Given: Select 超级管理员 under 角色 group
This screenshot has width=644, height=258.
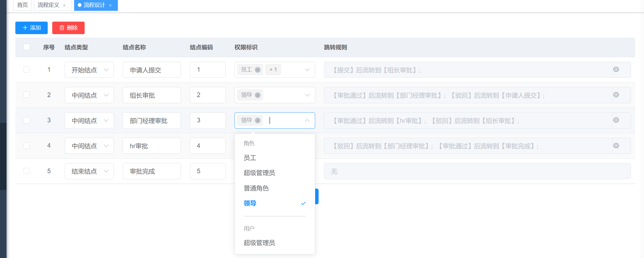Looking at the screenshot, I should tap(275, 173).
